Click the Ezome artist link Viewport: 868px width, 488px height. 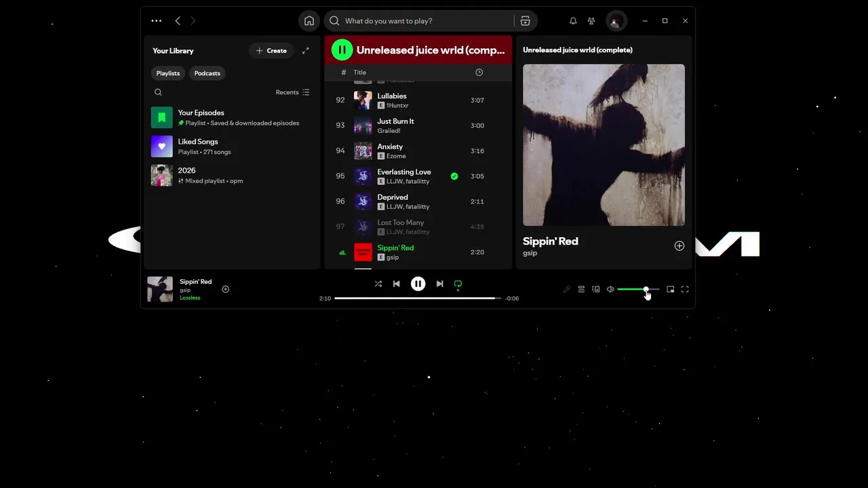(396, 156)
